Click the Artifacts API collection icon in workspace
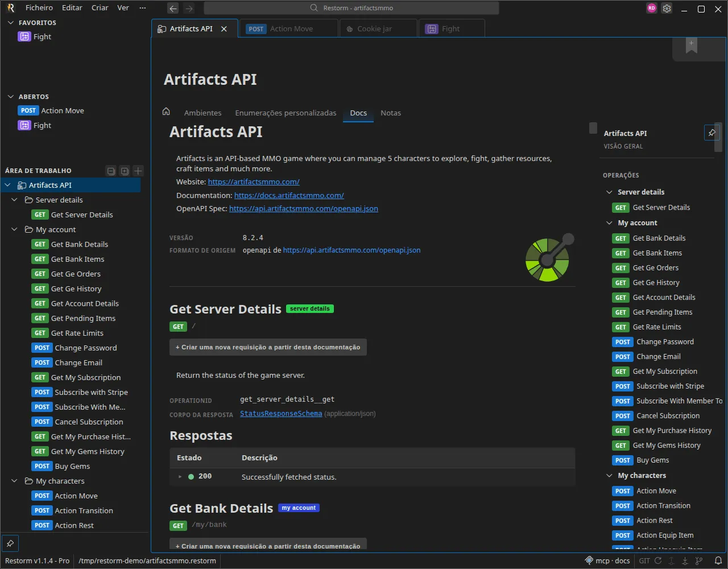The width and height of the screenshot is (728, 569). coord(22,185)
